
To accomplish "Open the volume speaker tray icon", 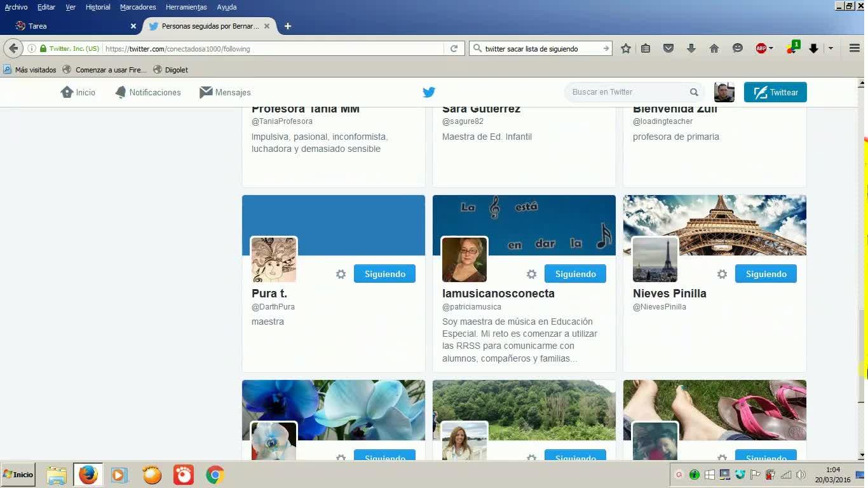I will (x=801, y=475).
